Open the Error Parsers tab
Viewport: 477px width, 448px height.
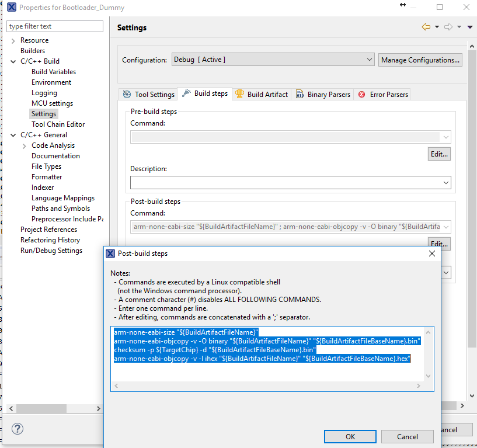(x=382, y=95)
